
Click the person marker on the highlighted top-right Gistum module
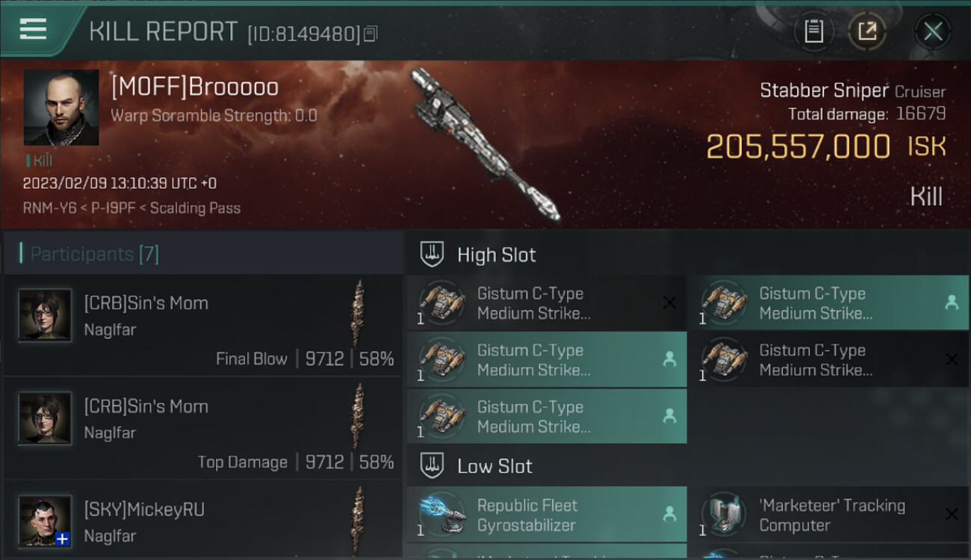pyautogui.click(x=952, y=302)
